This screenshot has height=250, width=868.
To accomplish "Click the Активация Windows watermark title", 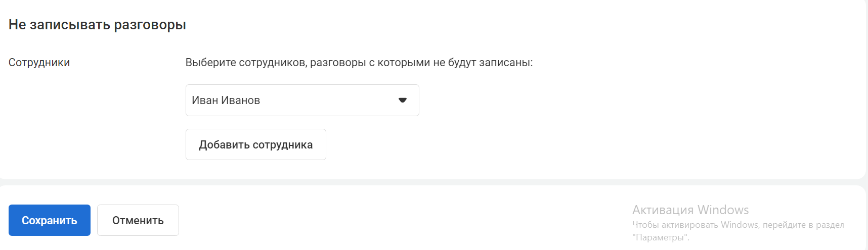I will click(690, 210).
